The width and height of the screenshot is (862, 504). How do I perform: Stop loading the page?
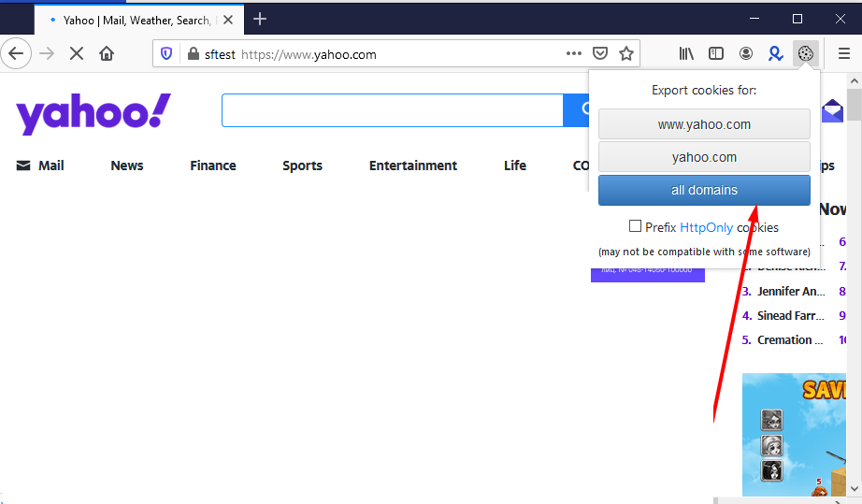coord(77,53)
